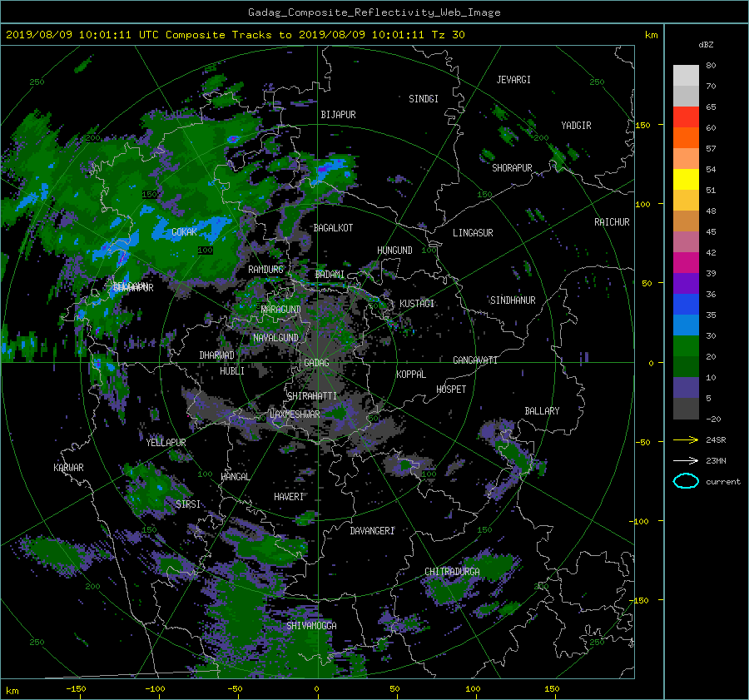Screen dimensions: 749x700
Task: Click the 150 km right axis tick label
Action: 642,125
